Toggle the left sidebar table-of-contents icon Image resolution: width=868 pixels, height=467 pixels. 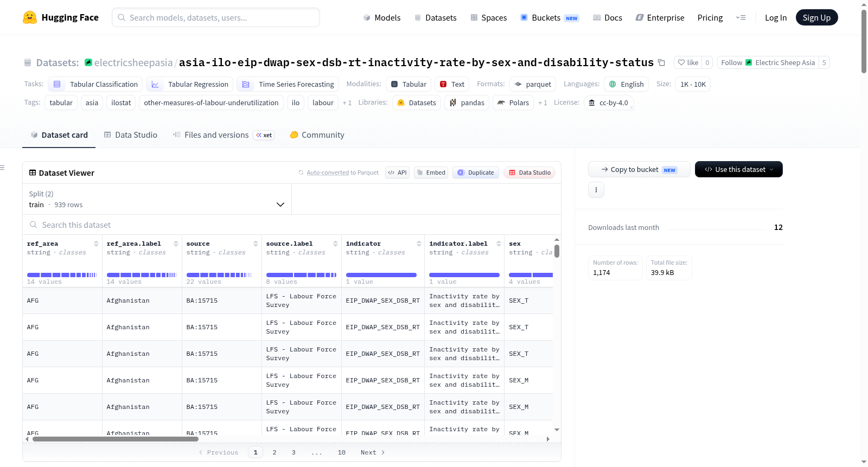(x=2, y=168)
